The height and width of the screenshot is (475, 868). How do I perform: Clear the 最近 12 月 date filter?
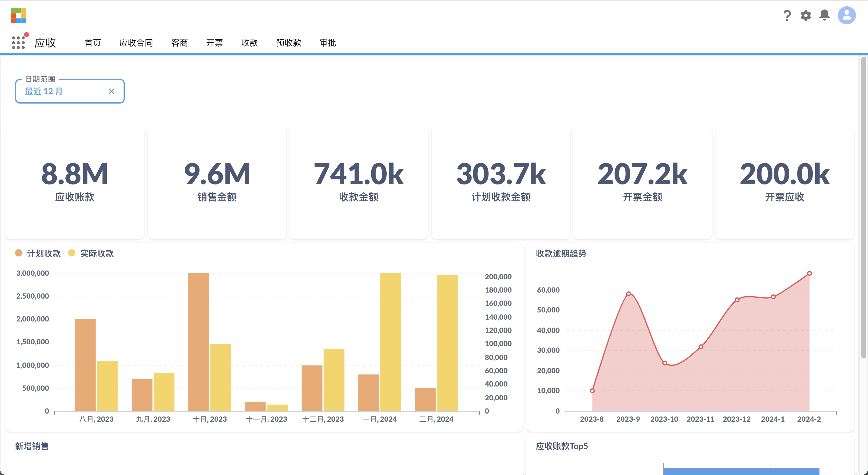[x=112, y=91]
